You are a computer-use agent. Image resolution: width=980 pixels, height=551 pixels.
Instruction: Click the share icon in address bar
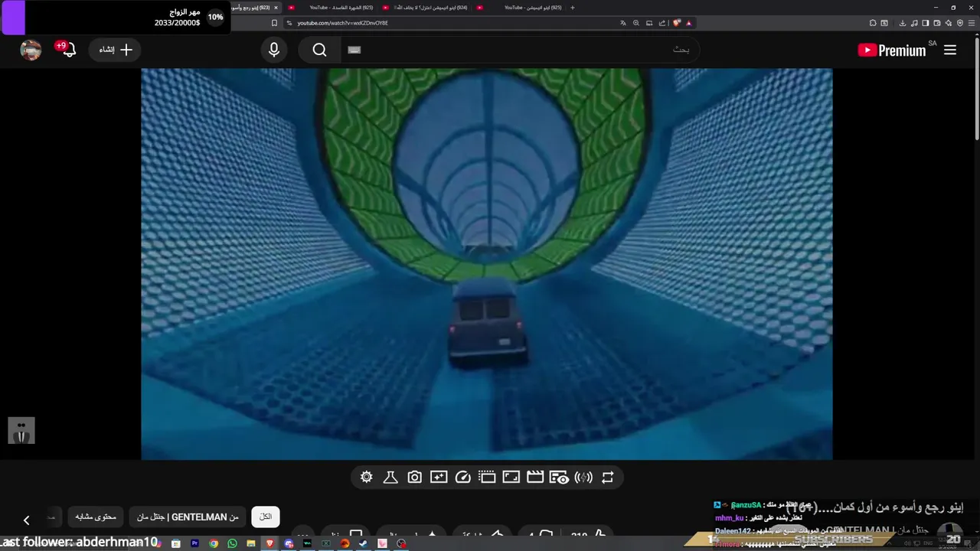662,23
